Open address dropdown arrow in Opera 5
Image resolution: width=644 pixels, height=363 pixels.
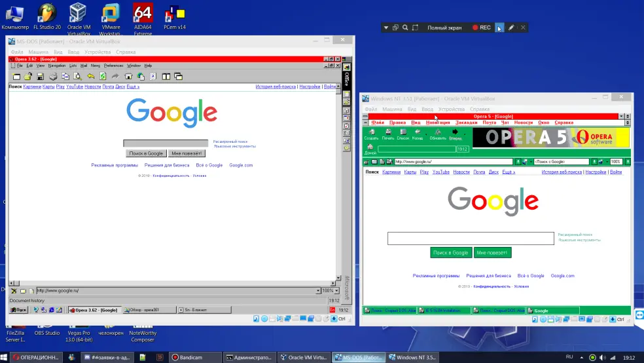(x=518, y=162)
